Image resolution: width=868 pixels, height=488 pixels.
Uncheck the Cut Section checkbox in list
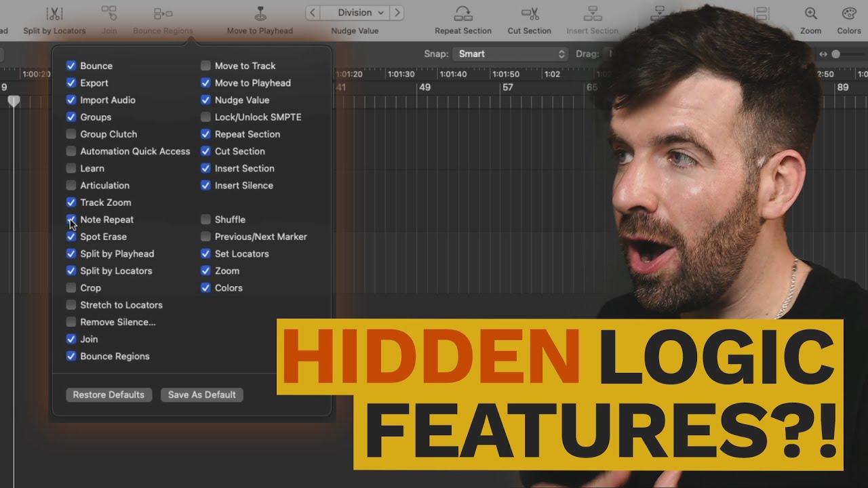click(205, 151)
